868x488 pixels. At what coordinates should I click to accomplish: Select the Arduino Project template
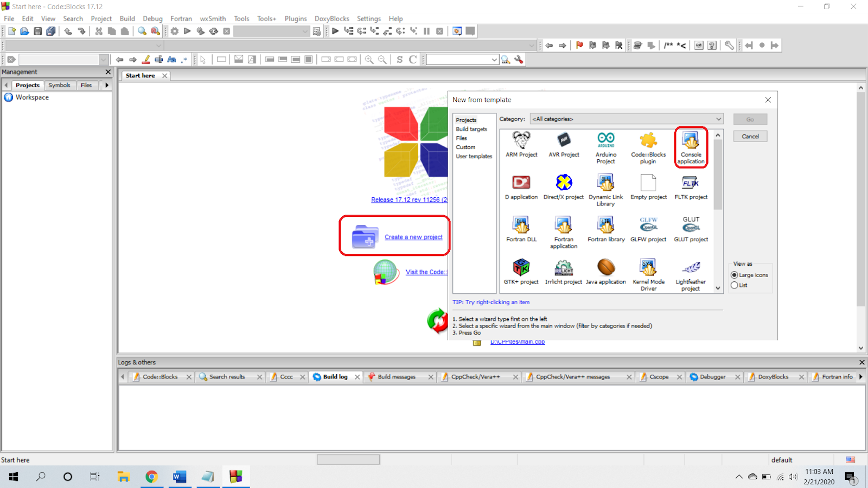tap(606, 147)
